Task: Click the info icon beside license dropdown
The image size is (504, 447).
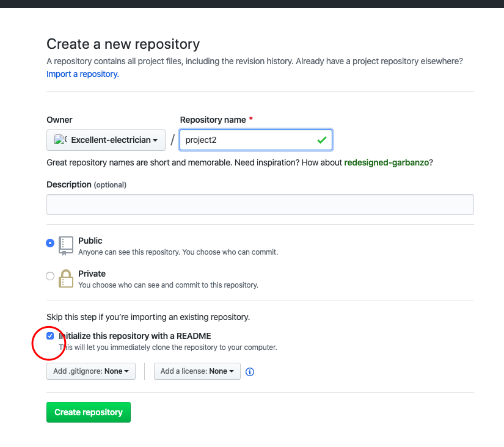Action: 250,372
